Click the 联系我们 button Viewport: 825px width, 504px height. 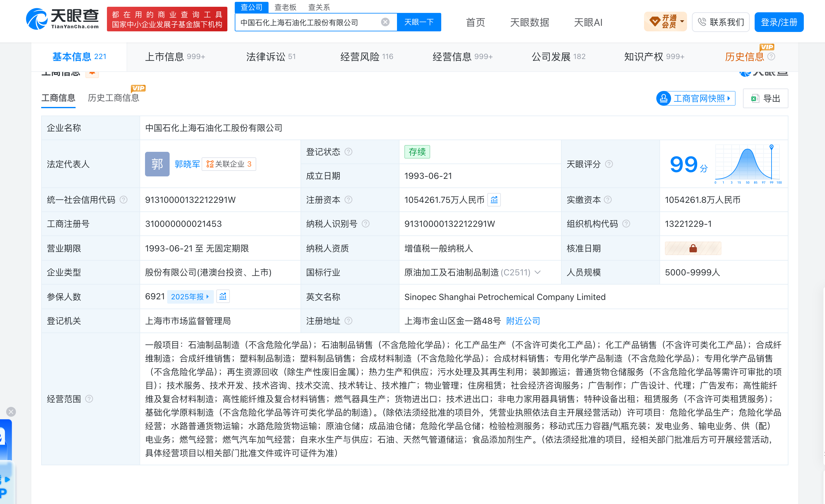(721, 22)
